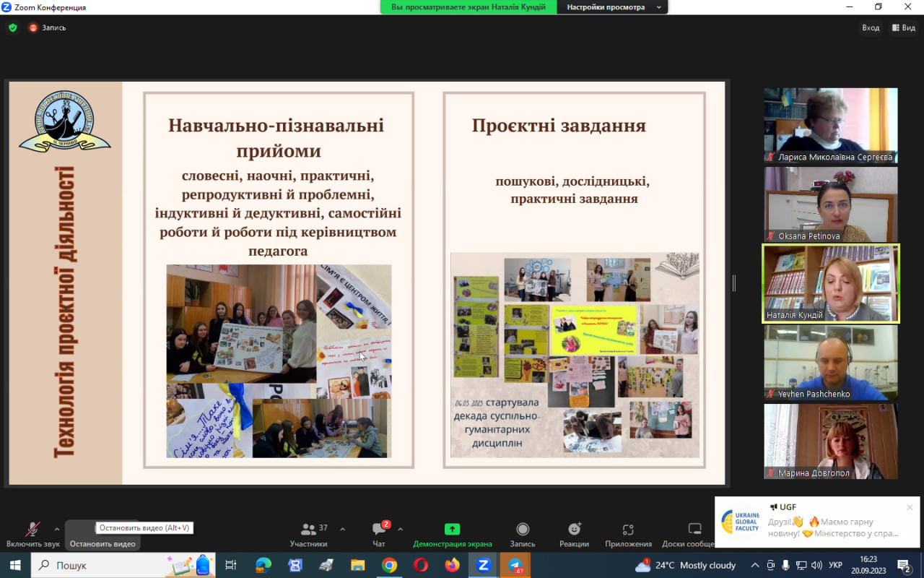Open the Вид view layout menu

tap(904, 27)
